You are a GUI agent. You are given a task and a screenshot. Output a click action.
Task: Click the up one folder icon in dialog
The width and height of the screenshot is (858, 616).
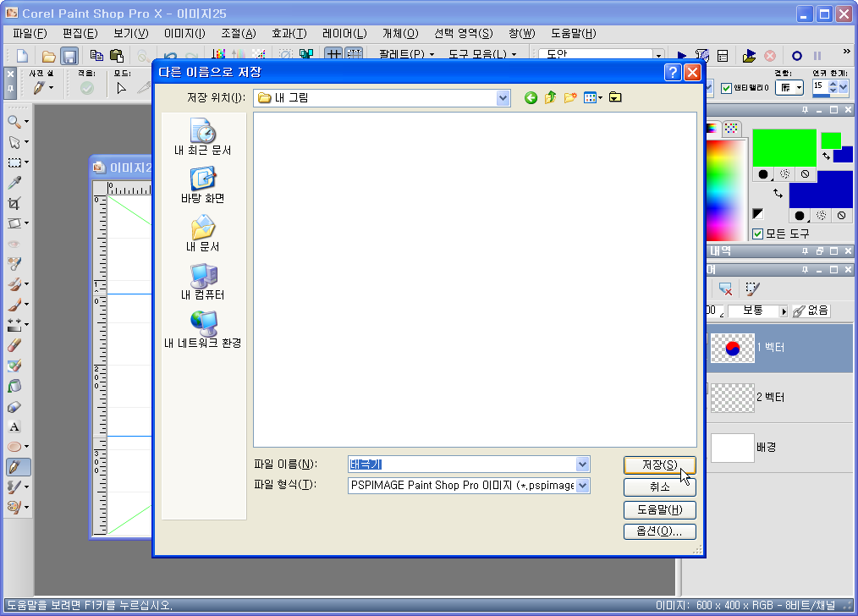pyautogui.click(x=550, y=98)
